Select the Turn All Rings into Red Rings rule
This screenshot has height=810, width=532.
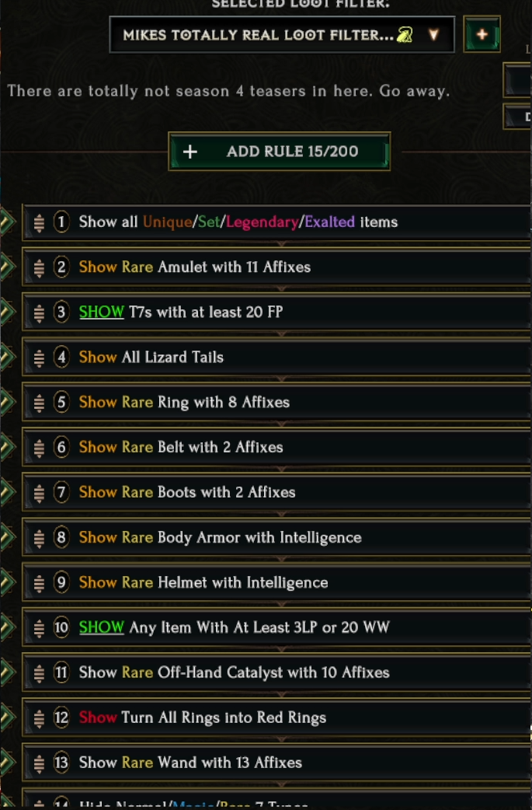(224, 718)
